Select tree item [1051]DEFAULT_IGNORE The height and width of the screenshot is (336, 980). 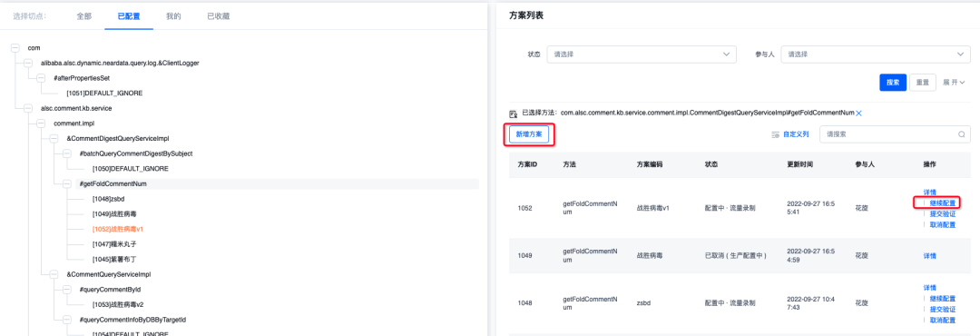pyautogui.click(x=104, y=94)
